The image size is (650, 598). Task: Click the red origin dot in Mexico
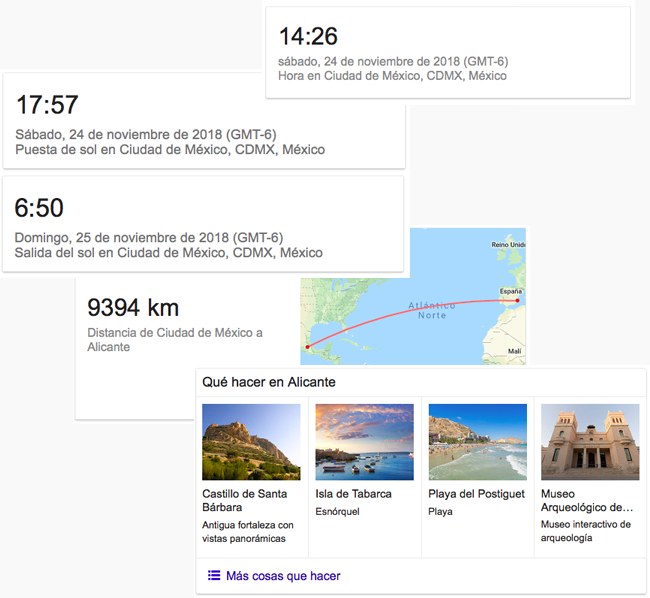[x=308, y=347]
